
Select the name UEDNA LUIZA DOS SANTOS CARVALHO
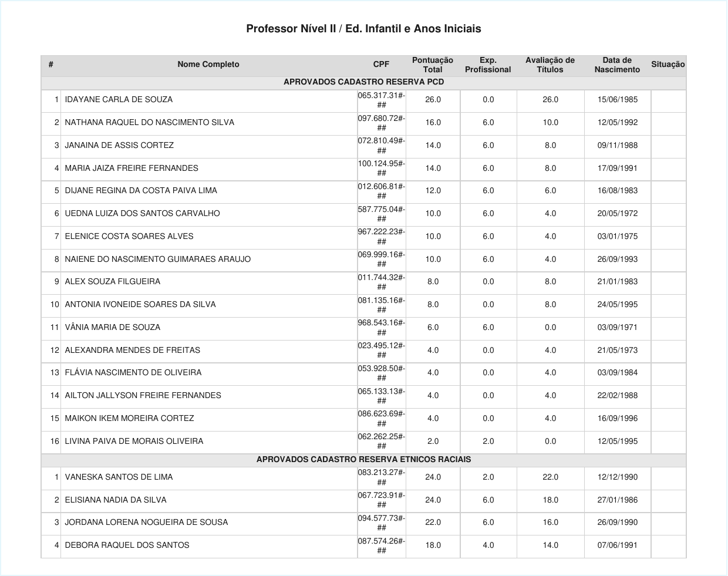point(142,214)
